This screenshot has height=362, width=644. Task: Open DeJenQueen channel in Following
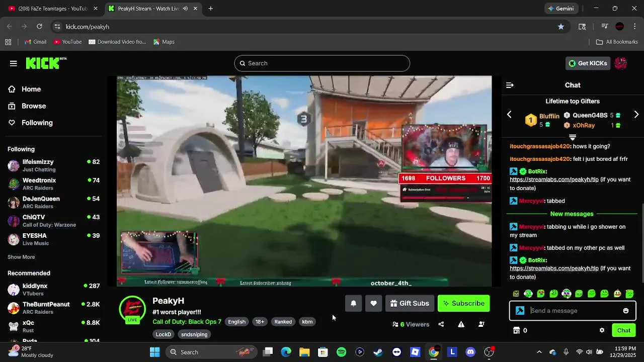tap(53, 202)
